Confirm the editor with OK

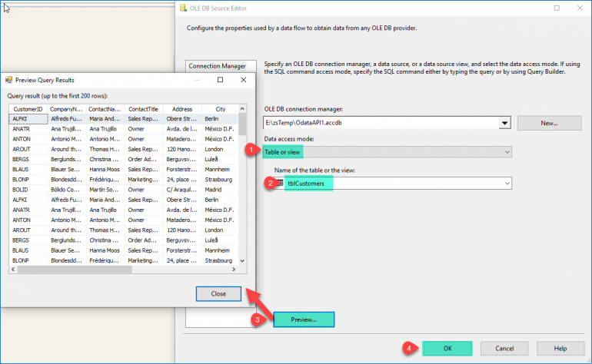point(447,348)
